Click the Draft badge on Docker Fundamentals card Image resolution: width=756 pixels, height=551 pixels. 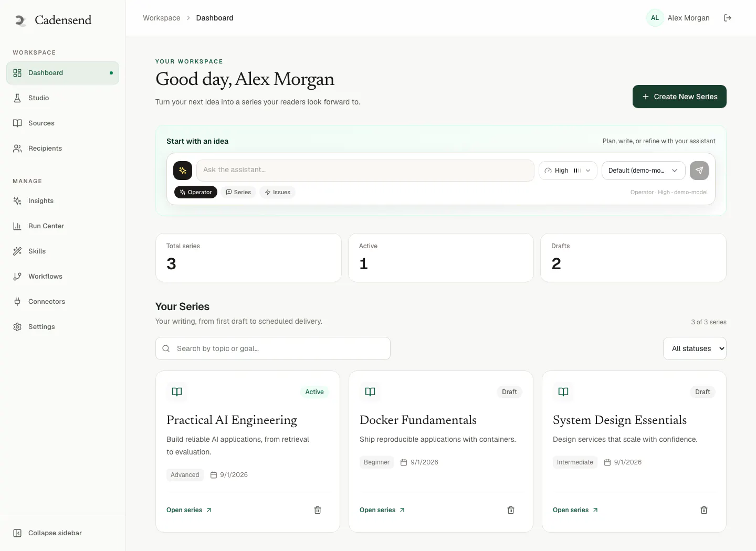point(509,392)
